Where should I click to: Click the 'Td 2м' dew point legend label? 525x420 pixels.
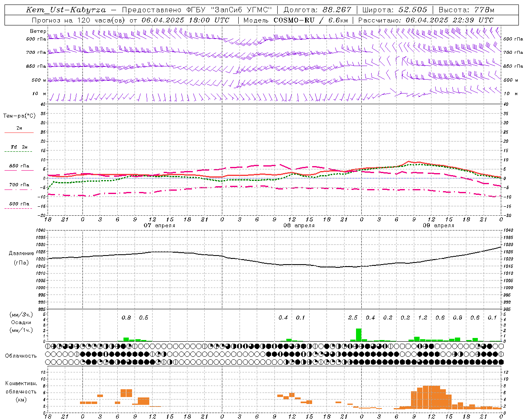click(x=19, y=147)
